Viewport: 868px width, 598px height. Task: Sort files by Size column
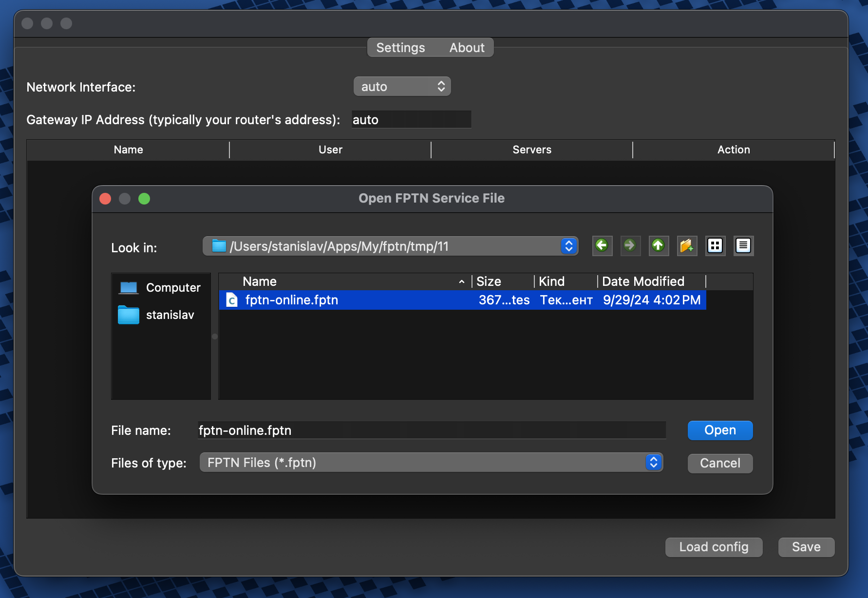coord(503,281)
